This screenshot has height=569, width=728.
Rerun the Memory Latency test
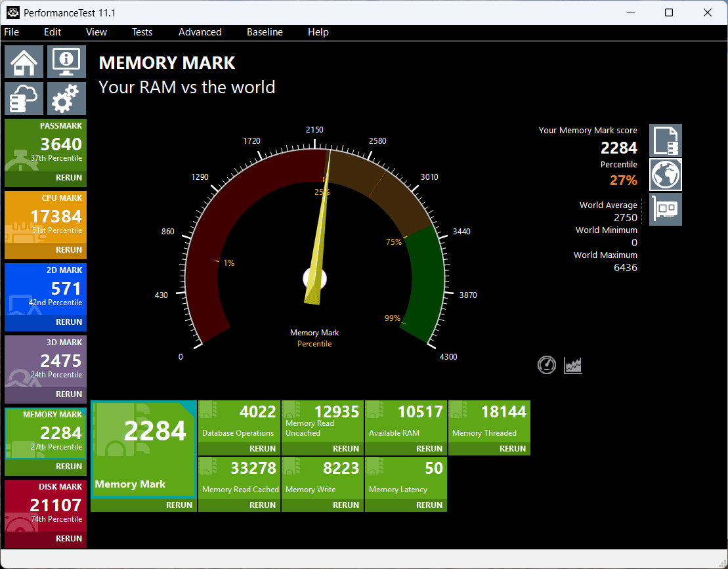pos(429,505)
